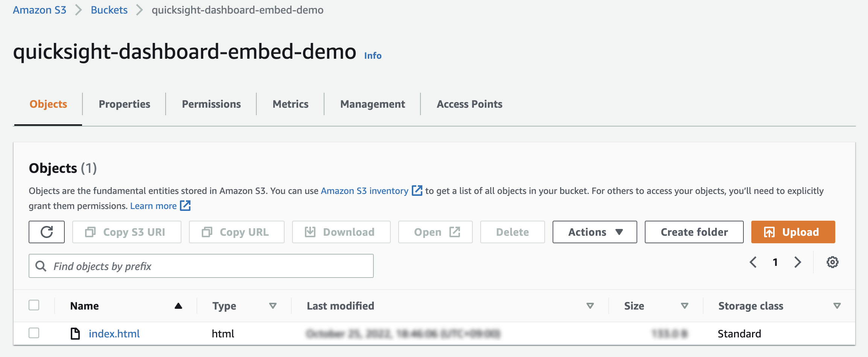Sort by Name ascending arrow
The height and width of the screenshot is (357, 868).
(178, 306)
